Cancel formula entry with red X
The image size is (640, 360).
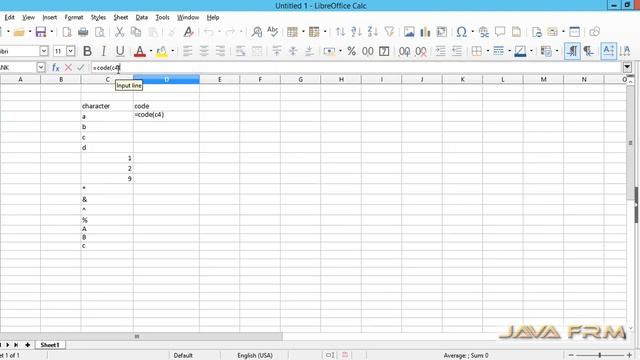(68, 67)
